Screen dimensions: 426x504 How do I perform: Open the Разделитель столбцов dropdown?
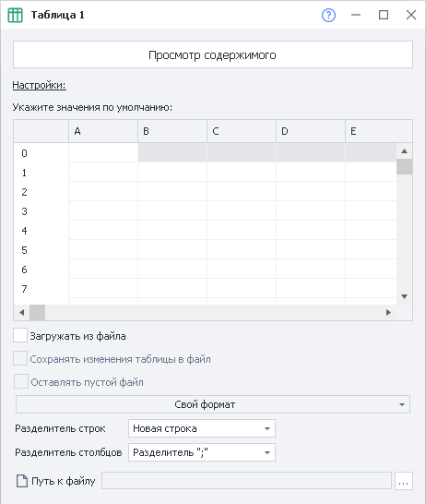pos(202,452)
